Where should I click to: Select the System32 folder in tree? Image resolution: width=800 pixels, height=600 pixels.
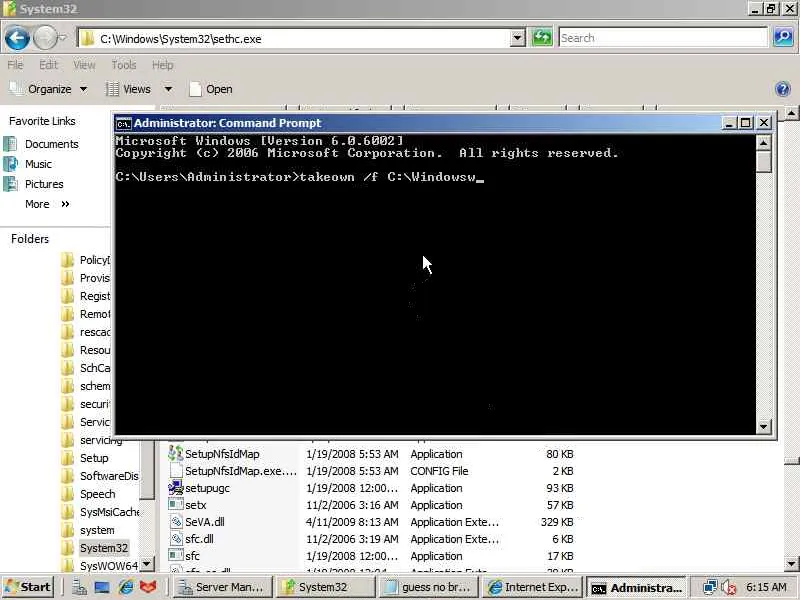coord(104,548)
